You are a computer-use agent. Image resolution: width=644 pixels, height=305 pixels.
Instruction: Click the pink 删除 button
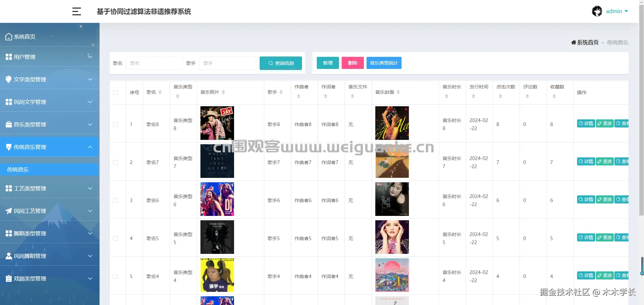353,63
